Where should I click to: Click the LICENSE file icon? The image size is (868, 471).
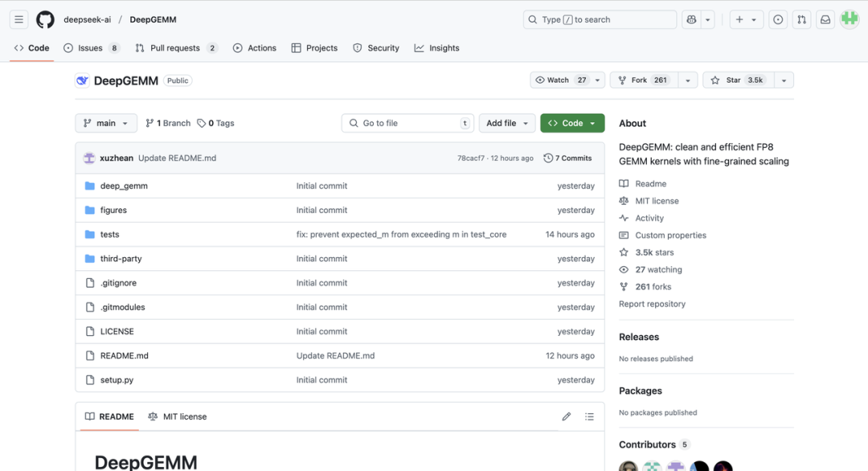pos(90,331)
